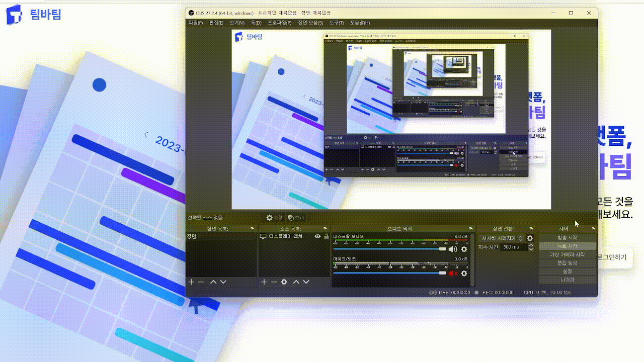Pop out the 장면 목록 dock

tap(253, 229)
